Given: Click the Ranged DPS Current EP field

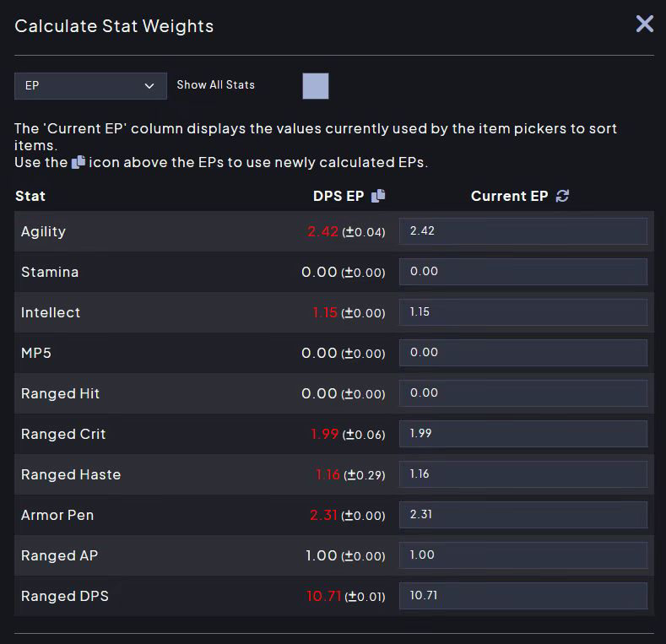Looking at the screenshot, I should tap(523, 596).
